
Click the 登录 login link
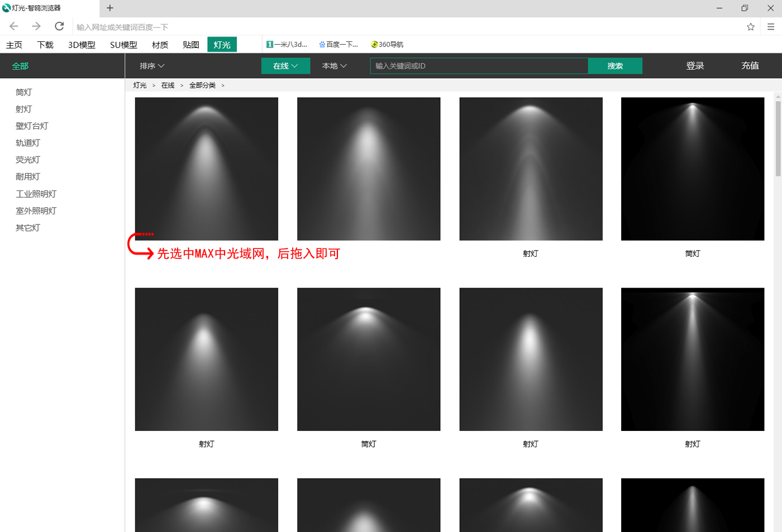pos(694,65)
